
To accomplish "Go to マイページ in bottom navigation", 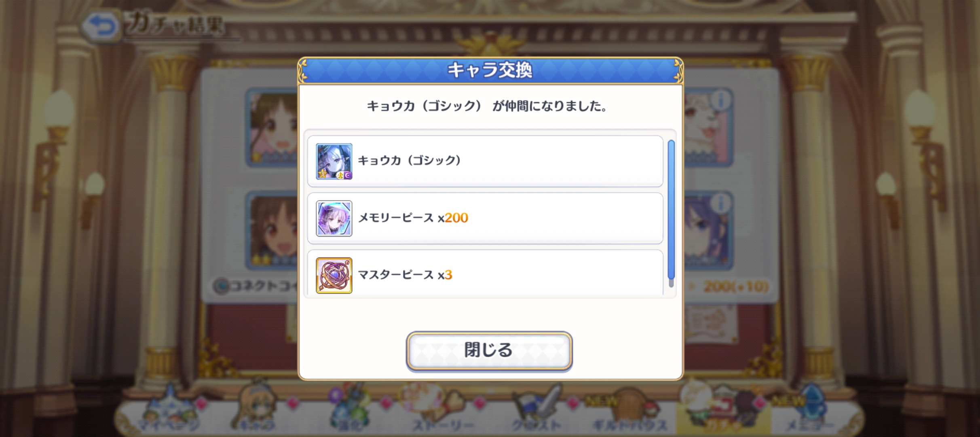I will (x=170, y=409).
